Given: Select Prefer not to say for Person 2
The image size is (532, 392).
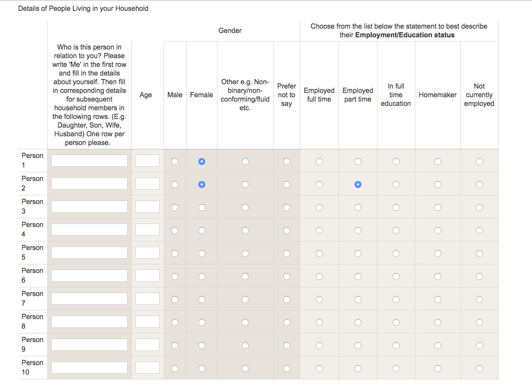Looking at the screenshot, I should tap(286, 184).
